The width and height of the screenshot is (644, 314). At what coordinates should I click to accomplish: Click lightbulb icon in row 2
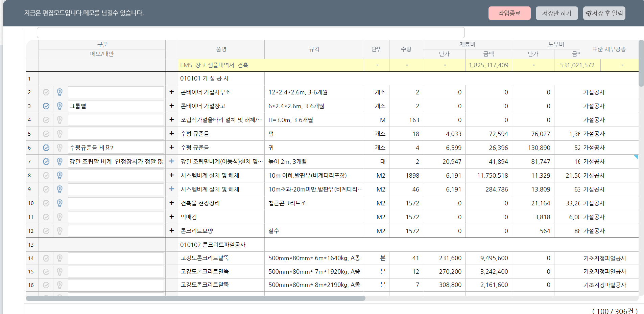tap(60, 92)
